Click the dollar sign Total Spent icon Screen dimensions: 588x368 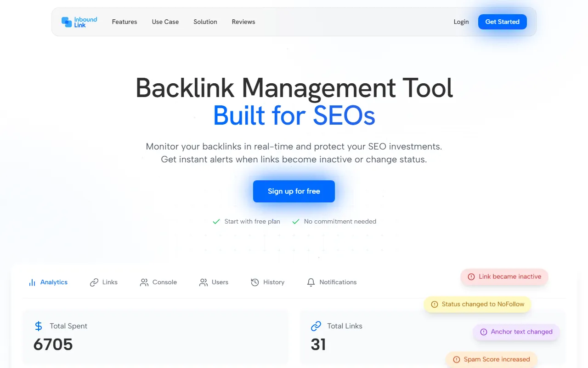tap(39, 326)
